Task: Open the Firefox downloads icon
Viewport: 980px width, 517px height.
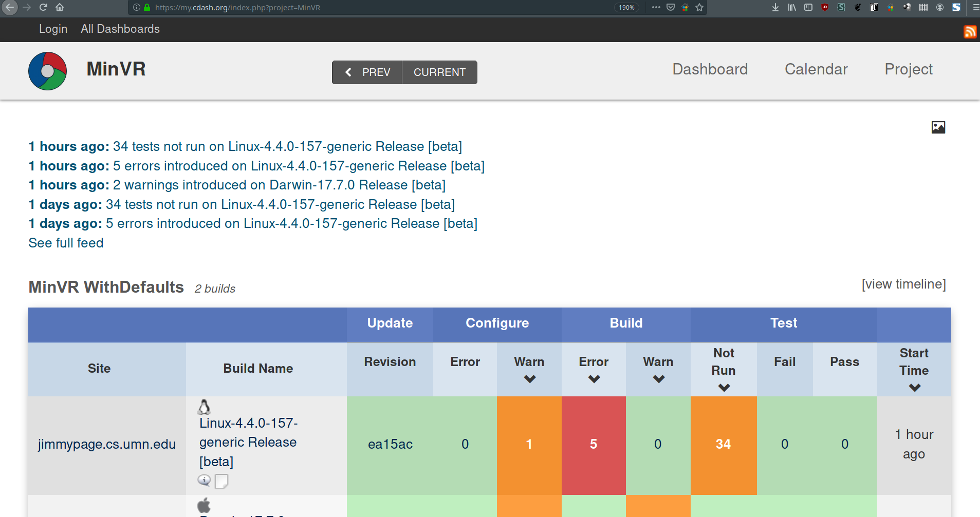Action: 775,7
